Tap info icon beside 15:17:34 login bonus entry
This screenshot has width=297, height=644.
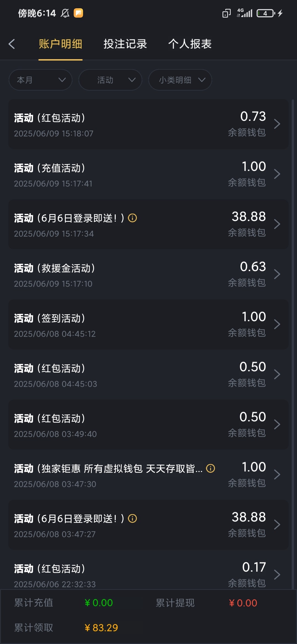click(x=133, y=218)
